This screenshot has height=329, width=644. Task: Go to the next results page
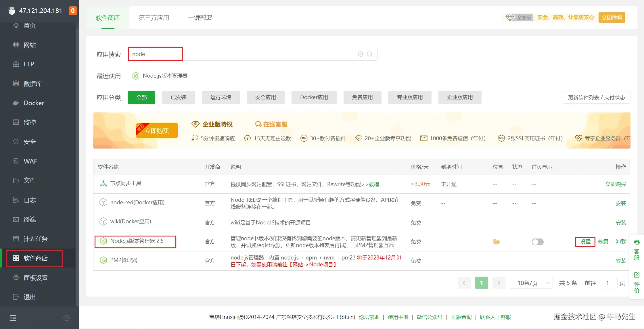pyautogui.click(x=499, y=283)
